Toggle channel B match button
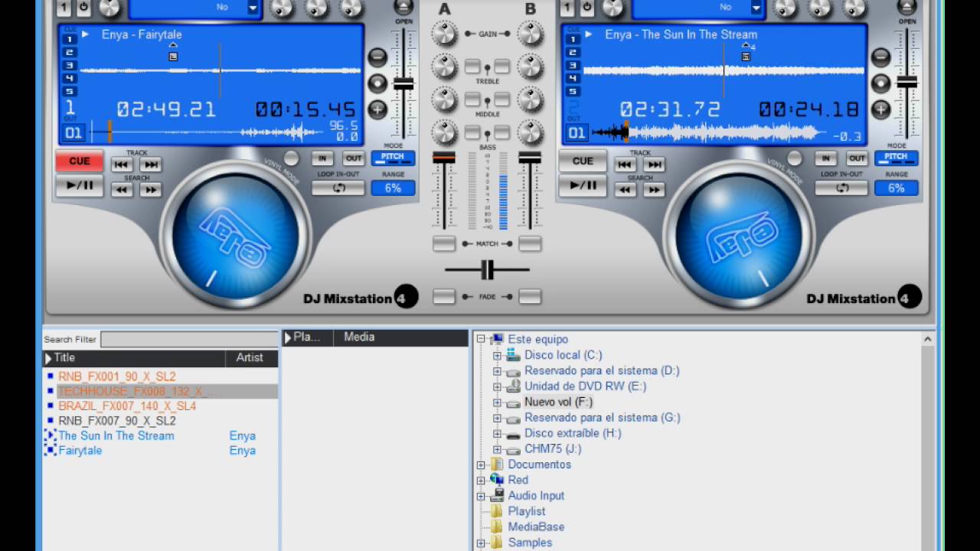 (x=530, y=244)
